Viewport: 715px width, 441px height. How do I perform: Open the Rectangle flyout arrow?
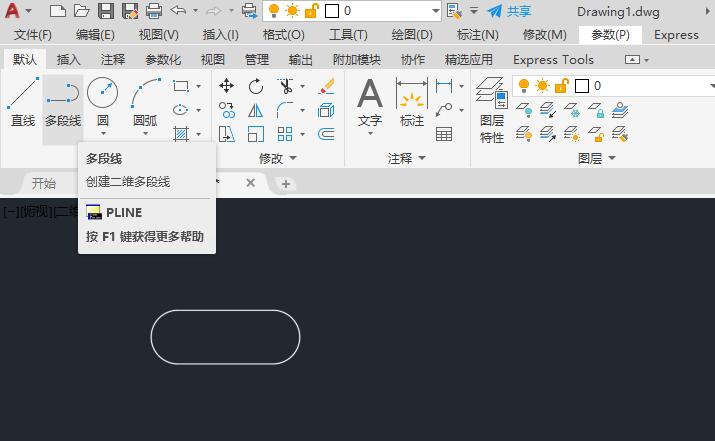click(198, 86)
